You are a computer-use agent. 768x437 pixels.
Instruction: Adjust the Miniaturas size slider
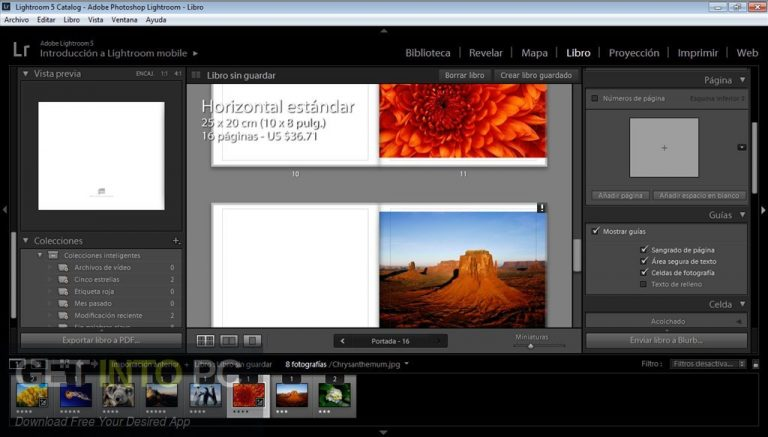click(x=530, y=346)
